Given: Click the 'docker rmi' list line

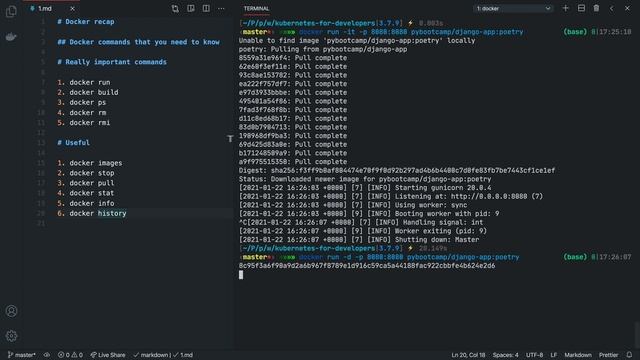Looking at the screenshot, I should coord(84,122).
